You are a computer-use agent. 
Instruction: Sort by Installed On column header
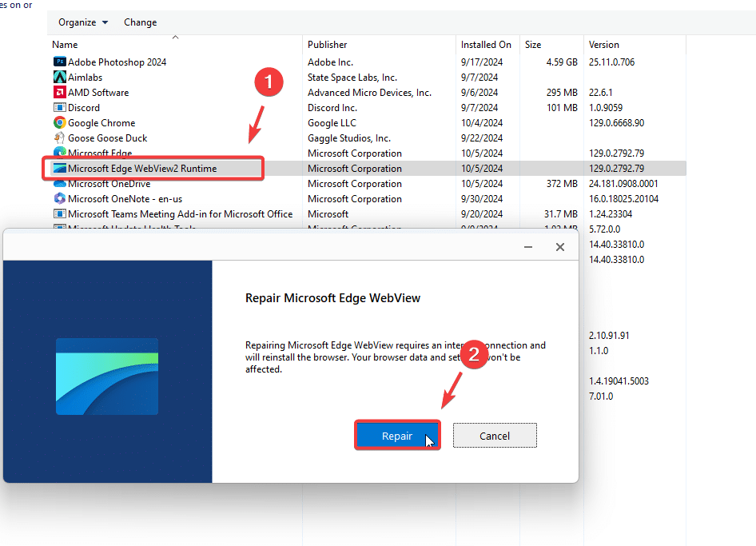click(x=486, y=45)
